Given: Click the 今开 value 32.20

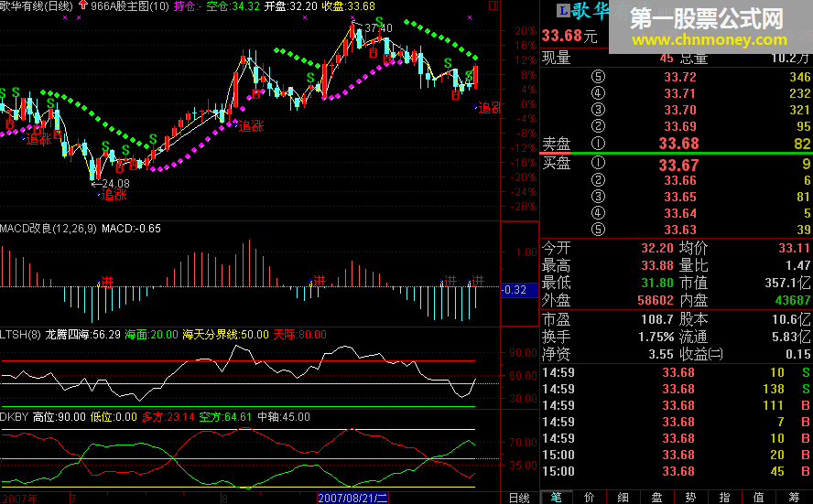Looking at the screenshot, I should click(x=657, y=248).
